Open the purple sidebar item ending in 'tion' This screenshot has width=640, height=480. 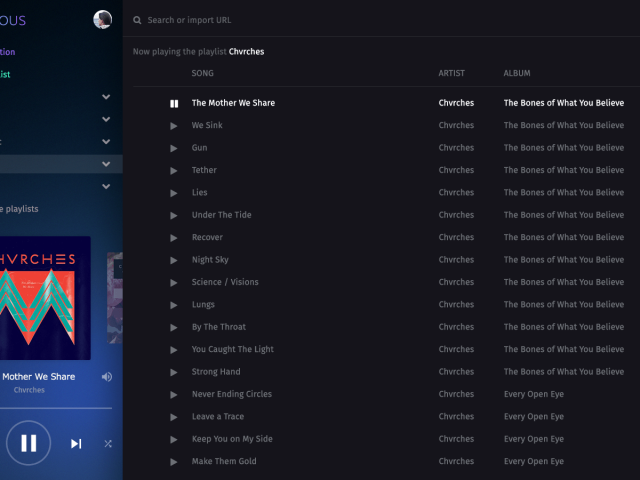click(x=7, y=52)
